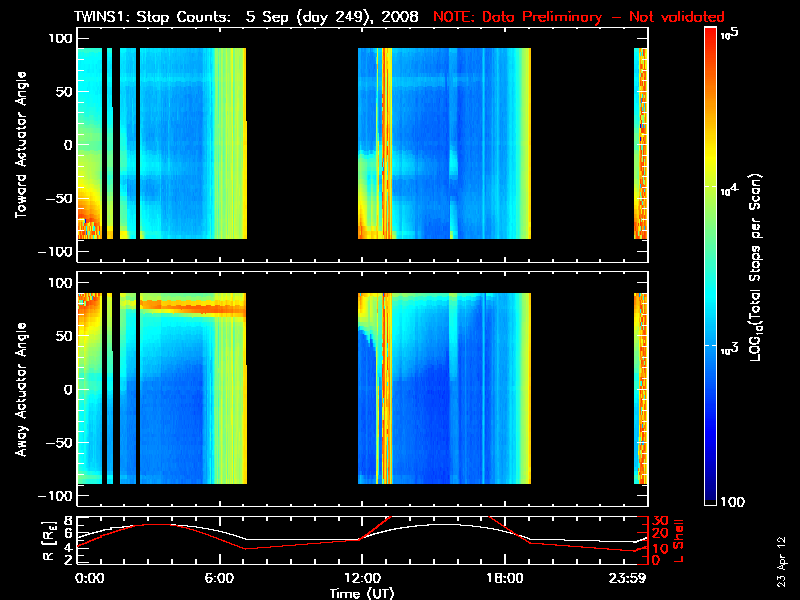The width and height of the screenshot is (800, 600).
Task: Click the vertical color bar scale
Action: (x=711, y=265)
